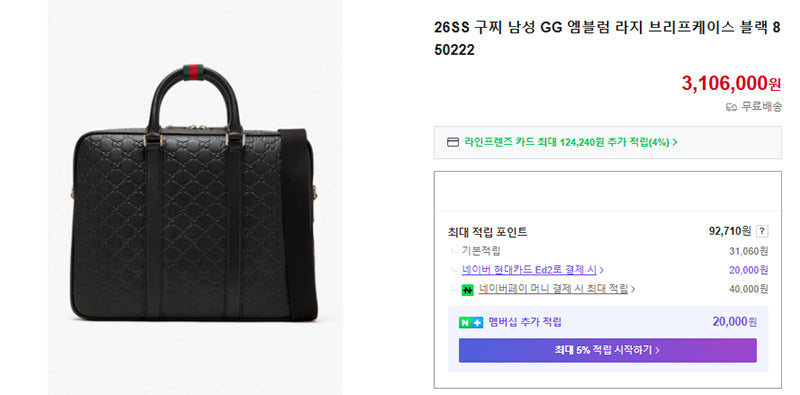800x395 pixels.
Task: Click the question mark help icon beside 92,710원
Action: [762, 231]
